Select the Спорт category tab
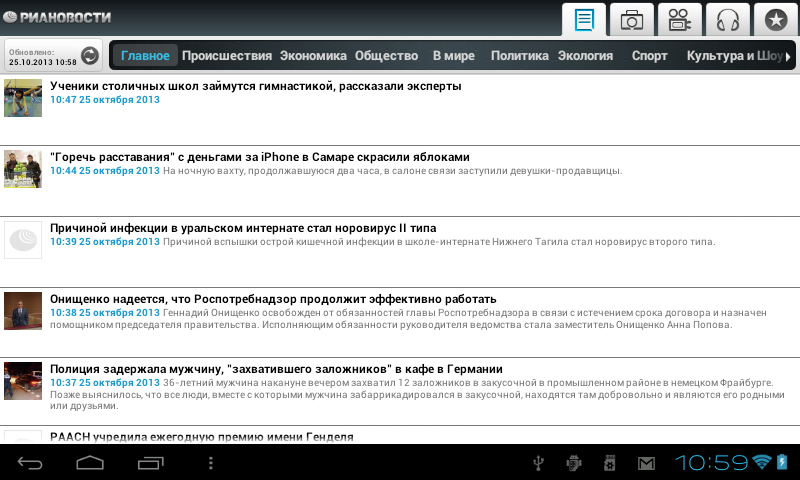 pos(649,56)
